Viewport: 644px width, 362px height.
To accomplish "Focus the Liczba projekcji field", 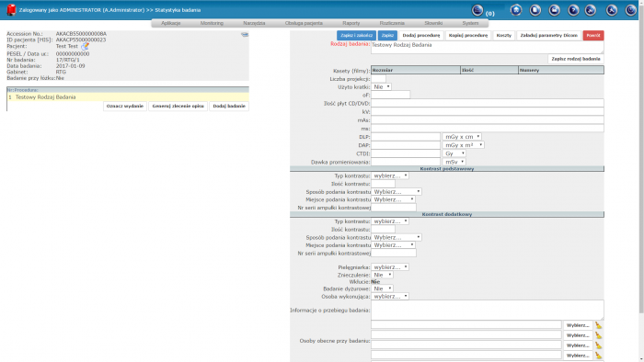I will [379, 79].
